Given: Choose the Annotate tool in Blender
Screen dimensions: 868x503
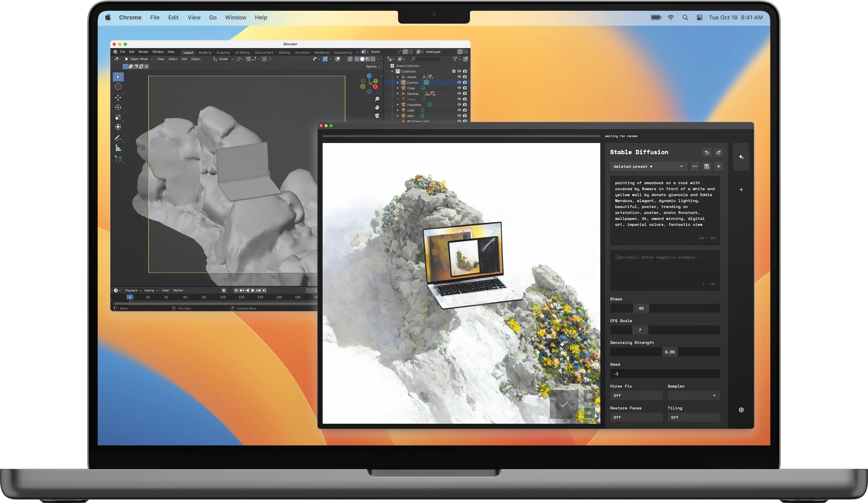Looking at the screenshot, I should click(118, 138).
